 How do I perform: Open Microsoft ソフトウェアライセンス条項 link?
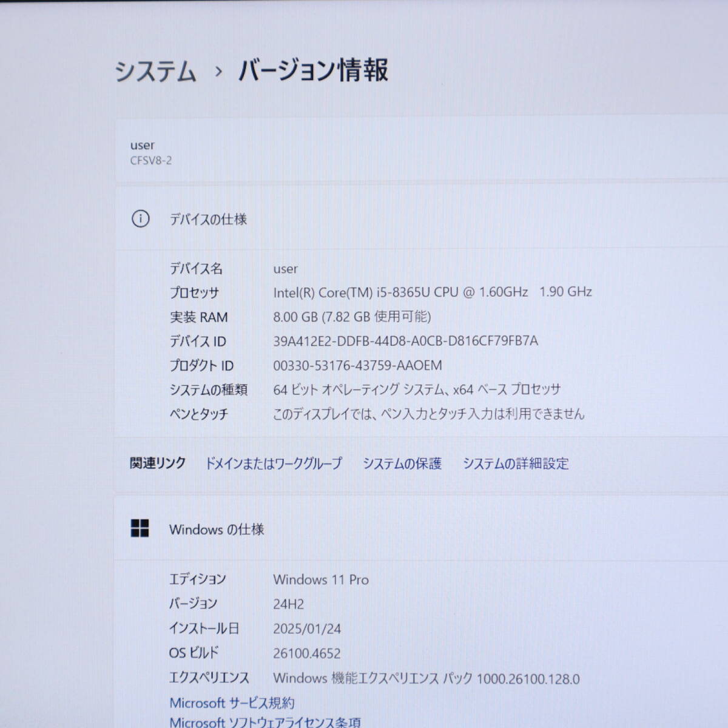click(x=265, y=722)
